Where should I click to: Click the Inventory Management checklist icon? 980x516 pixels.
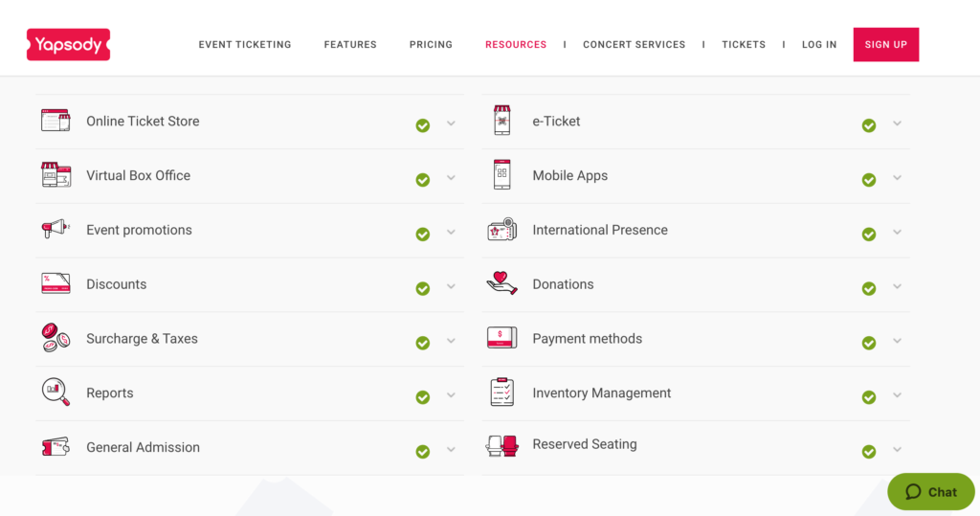501,393
